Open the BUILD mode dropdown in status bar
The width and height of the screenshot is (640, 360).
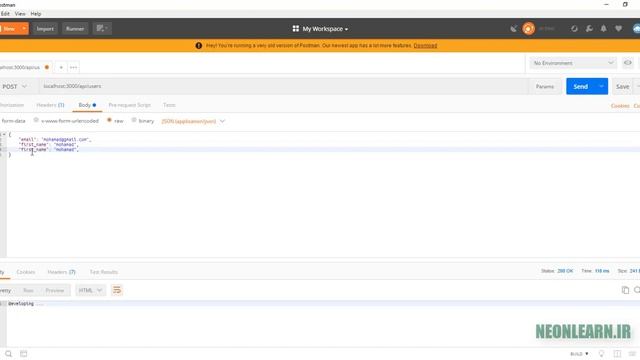tap(579, 354)
